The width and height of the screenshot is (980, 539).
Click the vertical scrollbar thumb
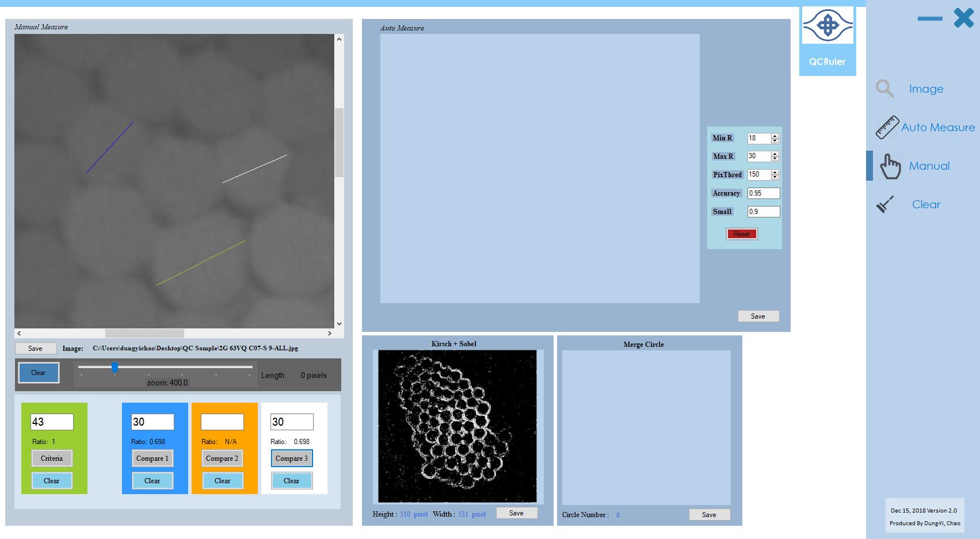tap(339, 142)
